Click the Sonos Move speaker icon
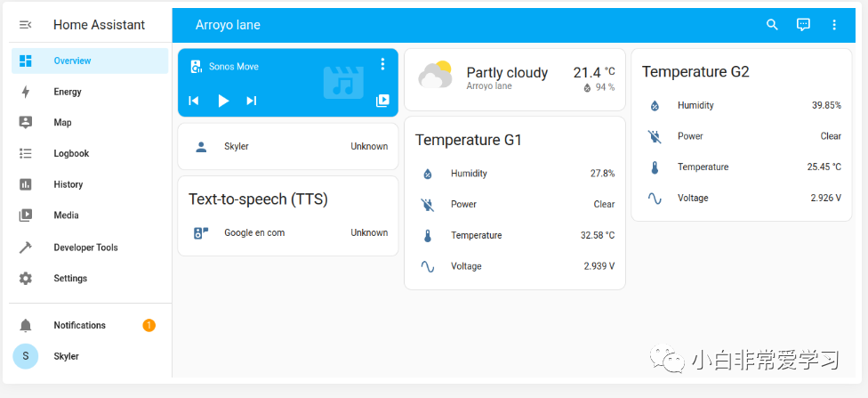The image size is (868, 398). pos(196,67)
